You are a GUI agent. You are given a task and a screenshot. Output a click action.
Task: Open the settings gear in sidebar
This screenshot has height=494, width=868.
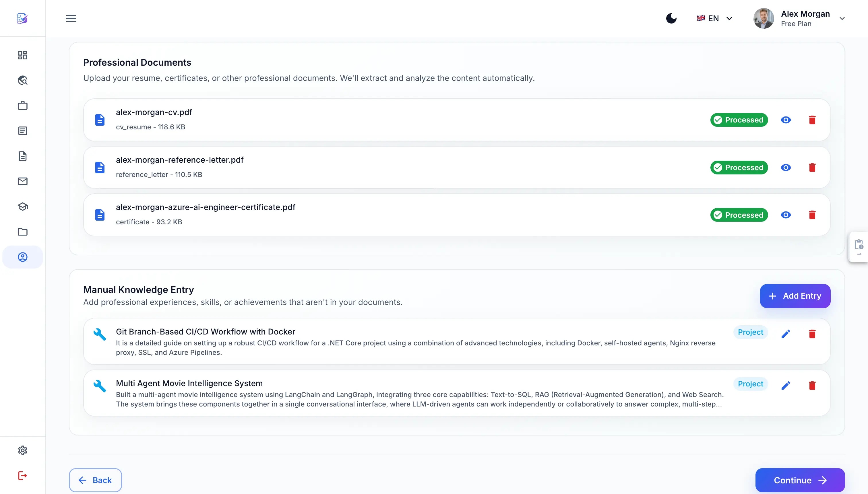pyautogui.click(x=22, y=450)
